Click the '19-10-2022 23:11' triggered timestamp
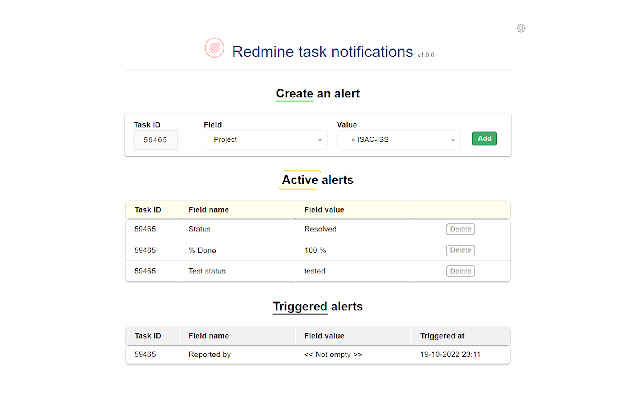640x400 pixels. click(450, 354)
